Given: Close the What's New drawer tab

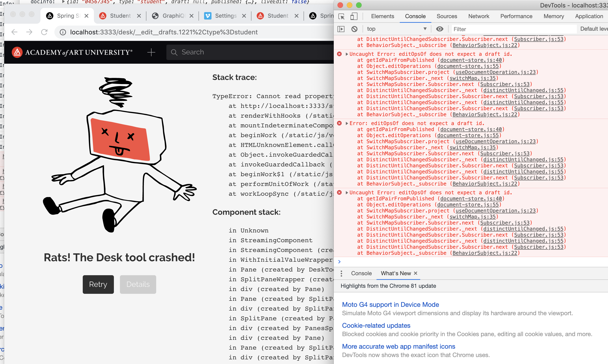Looking at the screenshot, I should tap(416, 273).
